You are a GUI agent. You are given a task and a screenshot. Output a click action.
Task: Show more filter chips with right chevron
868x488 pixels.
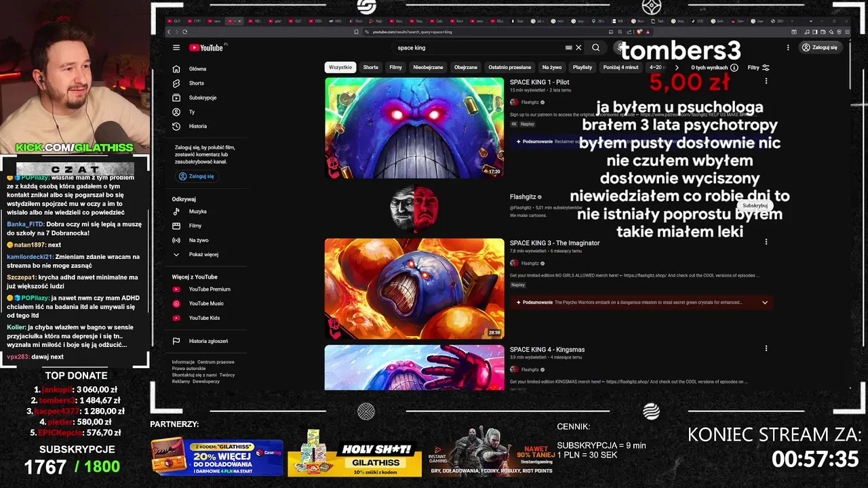click(676, 68)
